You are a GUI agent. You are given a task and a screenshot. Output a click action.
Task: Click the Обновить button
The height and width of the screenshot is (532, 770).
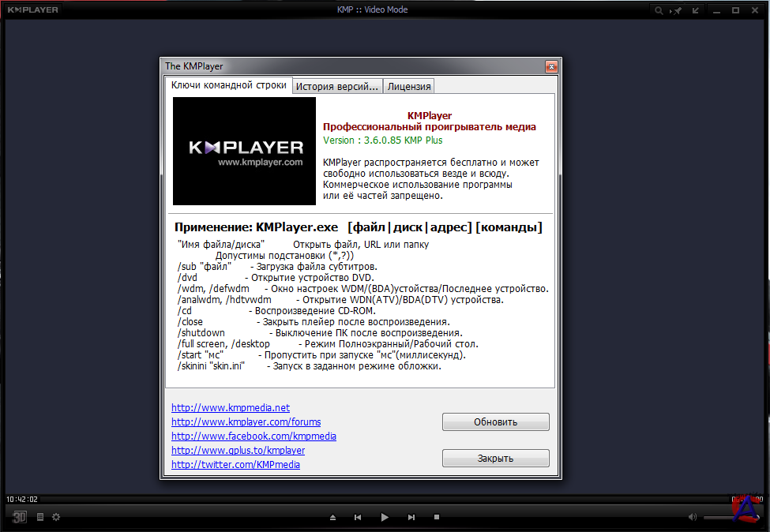495,422
